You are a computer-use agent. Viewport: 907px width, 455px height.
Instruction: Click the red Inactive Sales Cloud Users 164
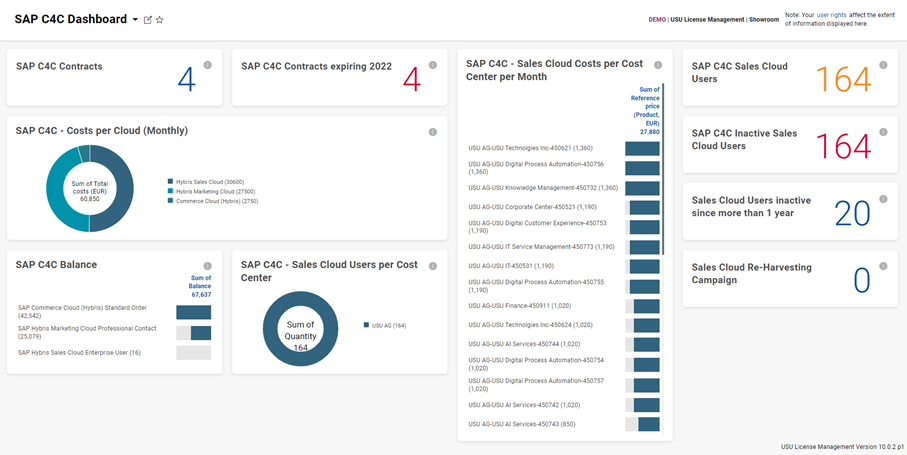pos(843,147)
